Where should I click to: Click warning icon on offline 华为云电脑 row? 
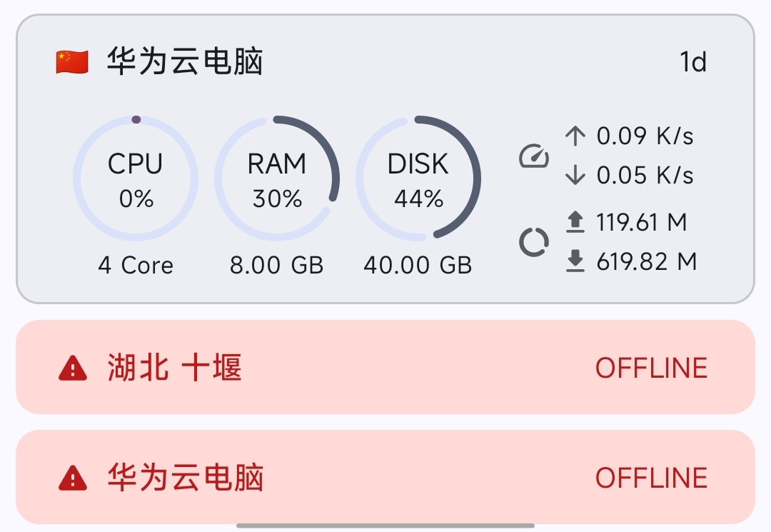click(x=72, y=478)
